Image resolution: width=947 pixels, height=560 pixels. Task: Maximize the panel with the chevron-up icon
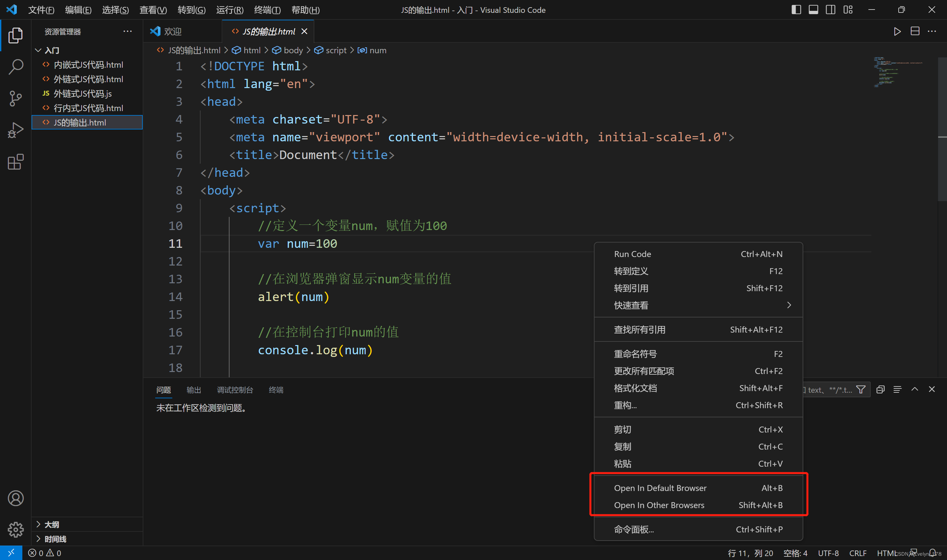click(x=914, y=389)
